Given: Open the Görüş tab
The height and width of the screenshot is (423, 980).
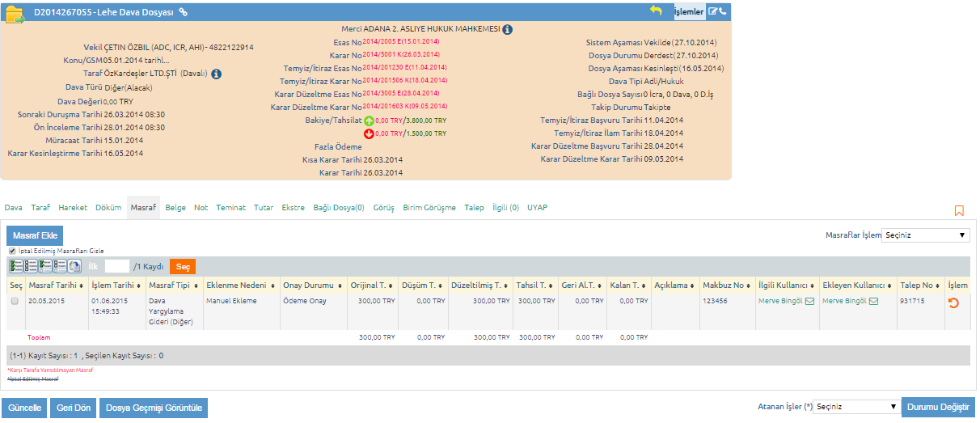Looking at the screenshot, I should pyautogui.click(x=383, y=208).
